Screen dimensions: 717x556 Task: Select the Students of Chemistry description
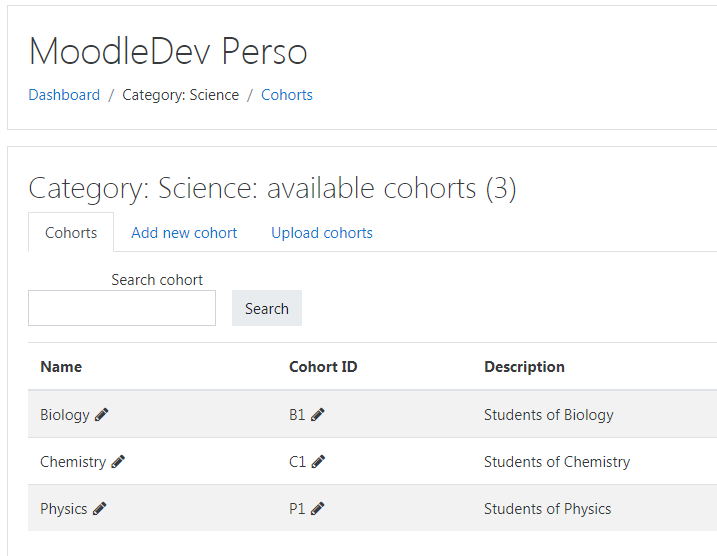click(557, 462)
